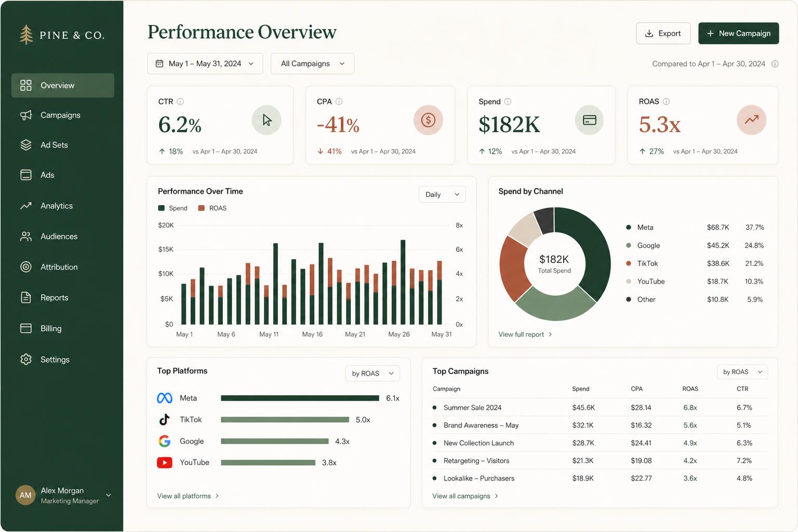
Task: Click the Campaigns megaphone icon
Action: point(26,115)
